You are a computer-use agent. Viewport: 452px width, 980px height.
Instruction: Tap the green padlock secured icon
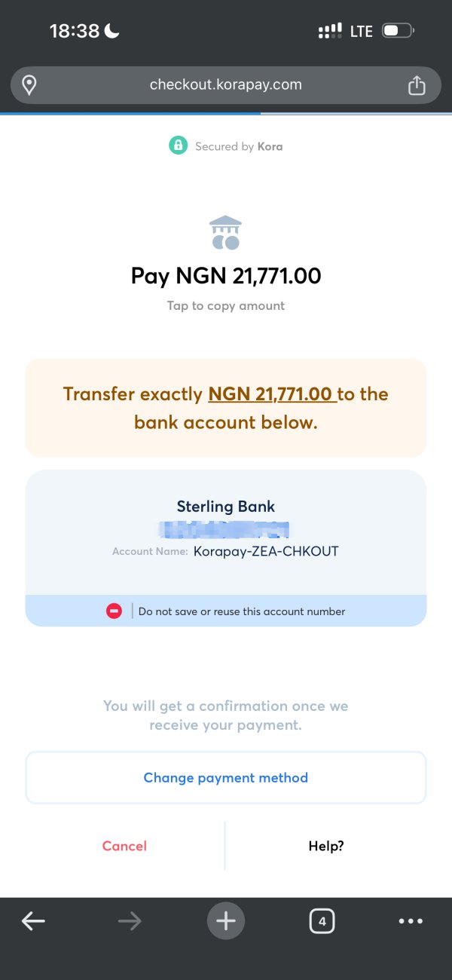click(178, 145)
